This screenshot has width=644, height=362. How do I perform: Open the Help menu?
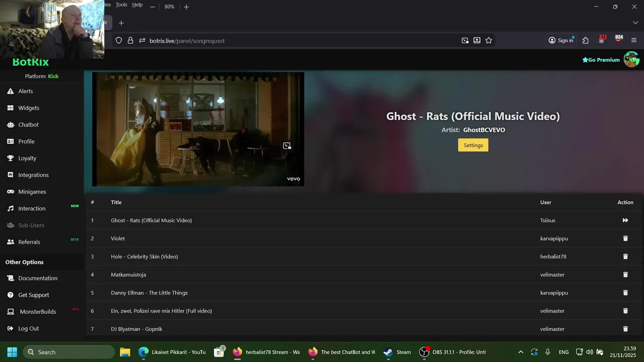coord(137,5)
